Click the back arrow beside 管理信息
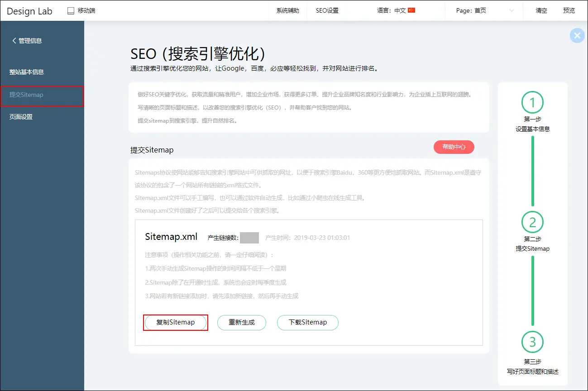 [14, 41]
